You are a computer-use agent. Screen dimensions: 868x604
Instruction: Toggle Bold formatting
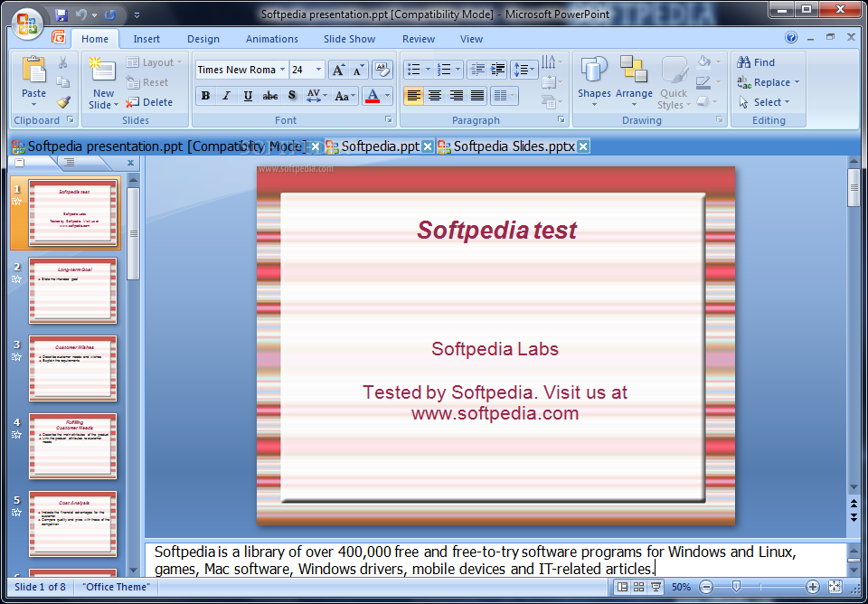tap(205, 96)
